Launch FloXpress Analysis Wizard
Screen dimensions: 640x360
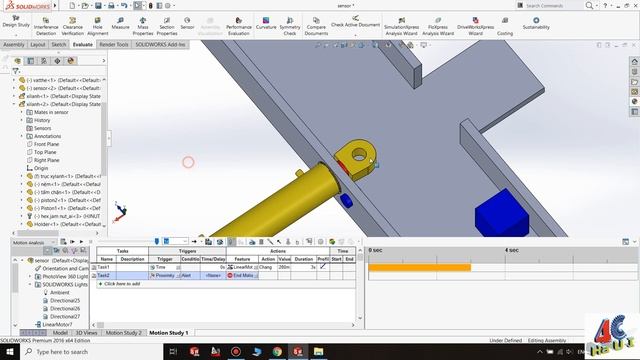(438, 26)
